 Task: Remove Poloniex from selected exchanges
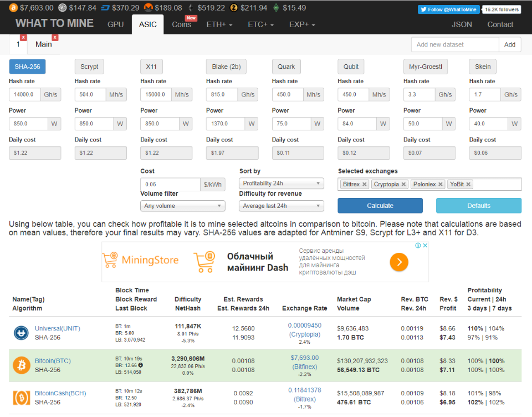click(x=441, y=185)
